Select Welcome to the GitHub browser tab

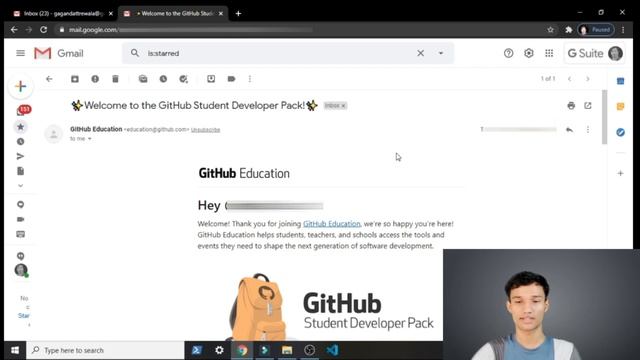[174, 13]
